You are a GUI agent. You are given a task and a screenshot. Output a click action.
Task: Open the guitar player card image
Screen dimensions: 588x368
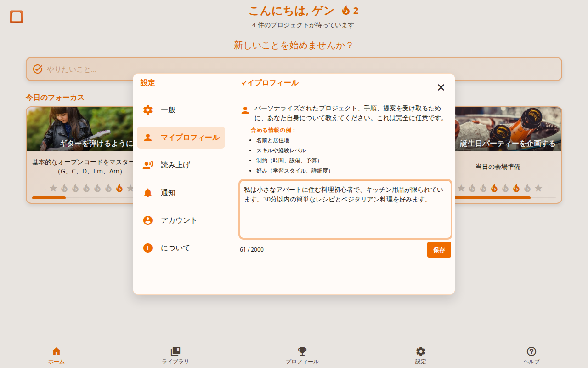pos(80,129)
